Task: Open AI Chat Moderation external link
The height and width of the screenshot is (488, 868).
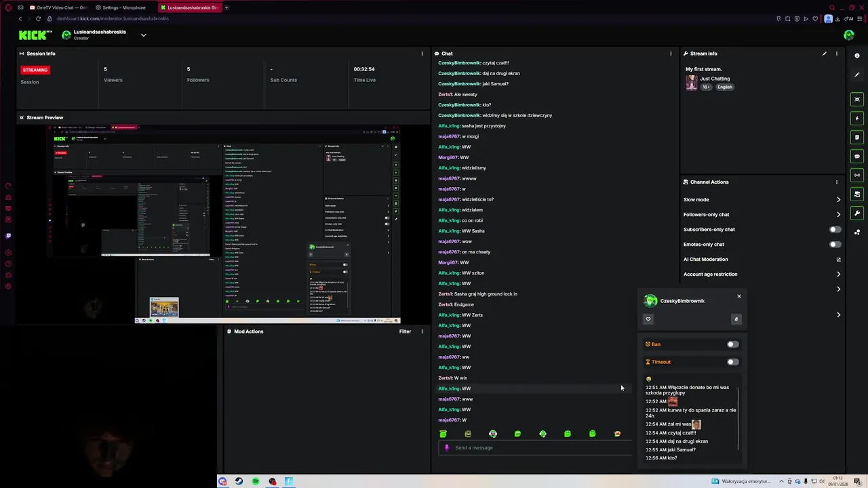Action: (838, 259)
